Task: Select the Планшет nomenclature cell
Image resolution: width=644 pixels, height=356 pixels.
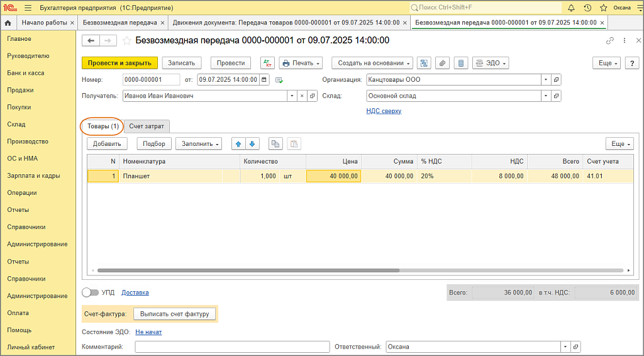Action: click(170, 176)
